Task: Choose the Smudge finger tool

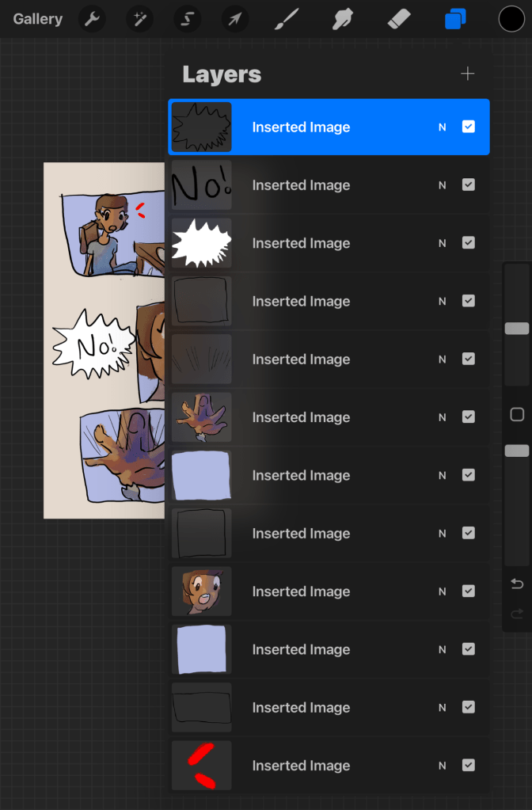Action: coord(342,19)
